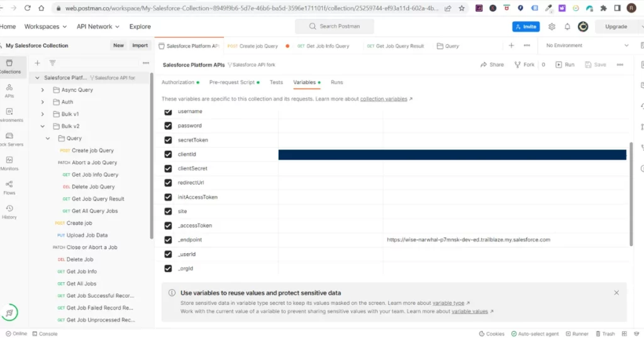644x338 pixels.
Task: Click the highlighted clientId value field
Action: coord(452,154)
